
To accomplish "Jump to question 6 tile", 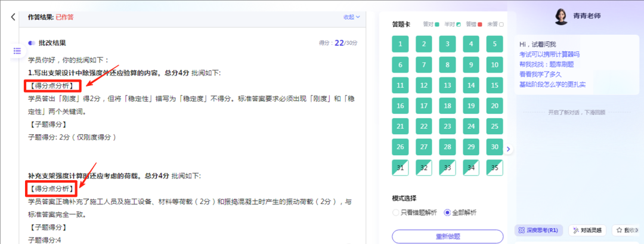I will tap(400, 64).
